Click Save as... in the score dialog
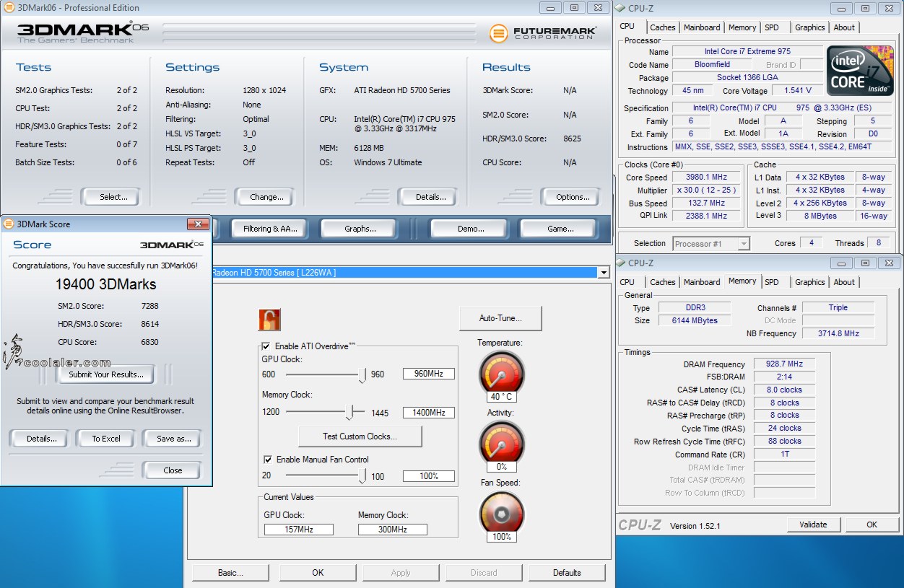The width and height of the screenshot is (904, 588). tap(173, 439)
